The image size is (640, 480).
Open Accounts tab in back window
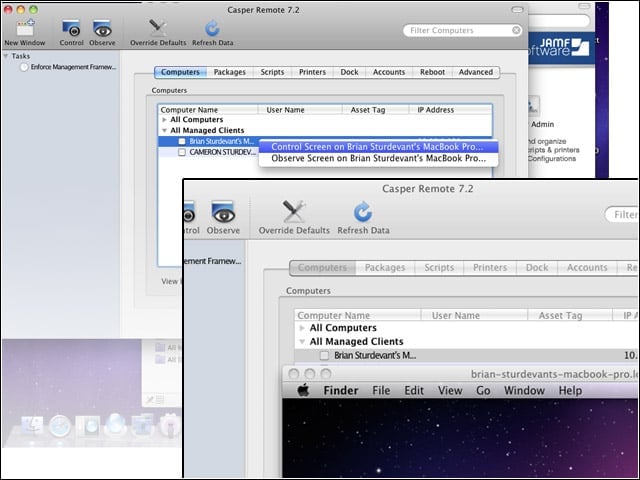(x=389, y=72)
